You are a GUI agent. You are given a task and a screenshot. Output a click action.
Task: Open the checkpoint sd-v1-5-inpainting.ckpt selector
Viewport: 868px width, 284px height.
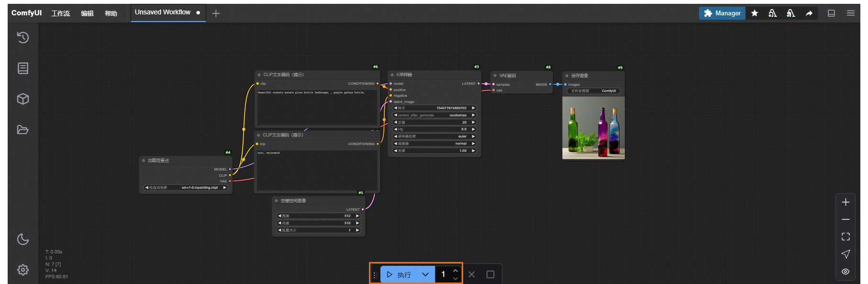click(186, 188)
